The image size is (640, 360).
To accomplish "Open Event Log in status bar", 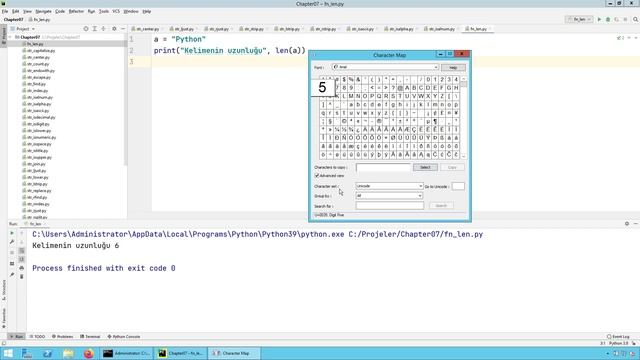I will coord(618,337).
